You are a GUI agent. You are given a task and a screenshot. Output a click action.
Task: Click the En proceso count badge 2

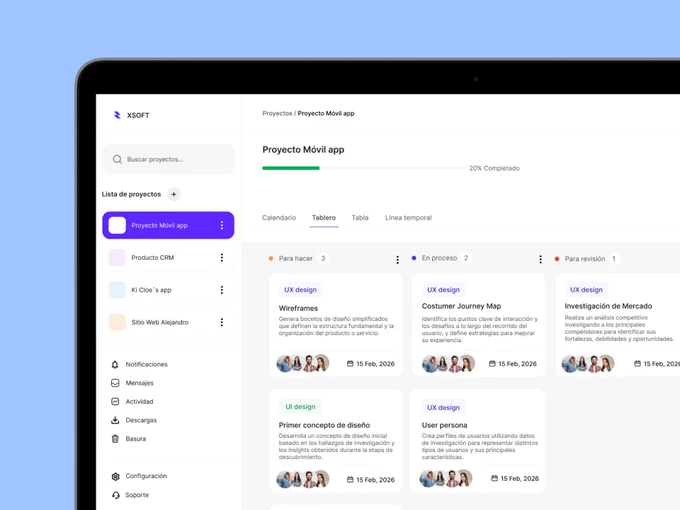pos(466,258)
